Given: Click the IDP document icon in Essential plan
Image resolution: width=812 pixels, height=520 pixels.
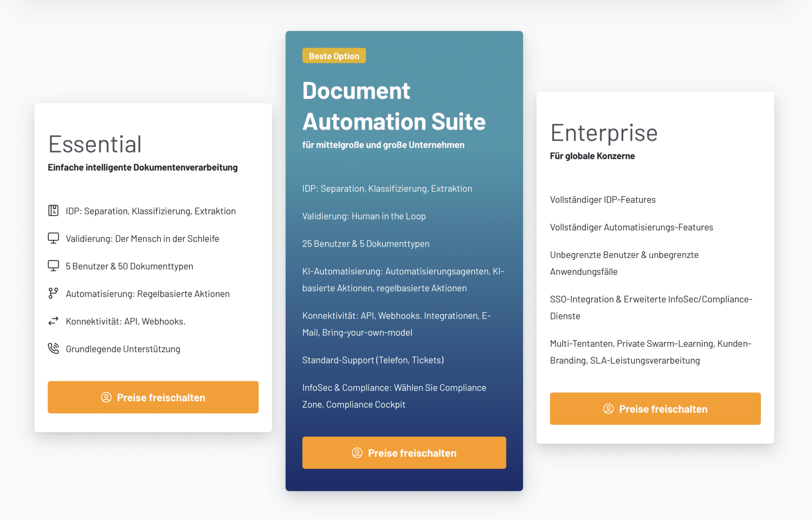Looking at the screenshot, I should (53, 210).
